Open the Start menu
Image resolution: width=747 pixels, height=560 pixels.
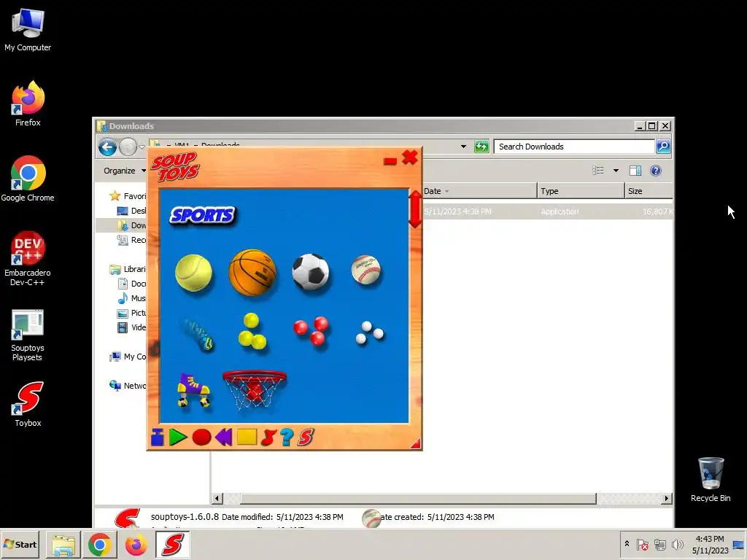[x=20, y=544]
